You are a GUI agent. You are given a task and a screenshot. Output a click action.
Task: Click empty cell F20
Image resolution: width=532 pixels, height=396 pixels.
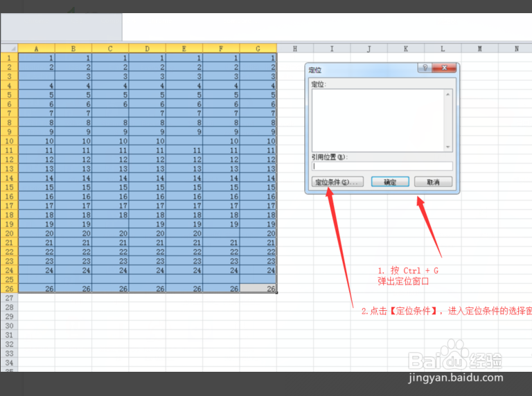(x=221, y=233)
